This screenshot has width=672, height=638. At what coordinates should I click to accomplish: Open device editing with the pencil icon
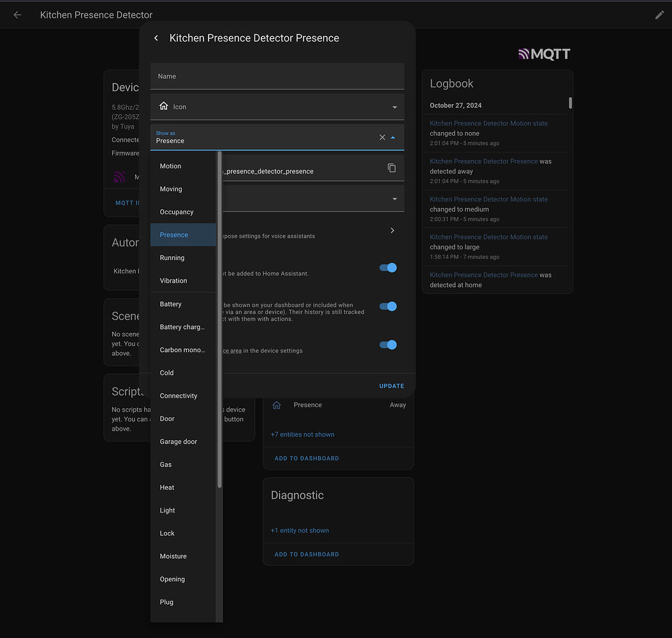(659, 15)
